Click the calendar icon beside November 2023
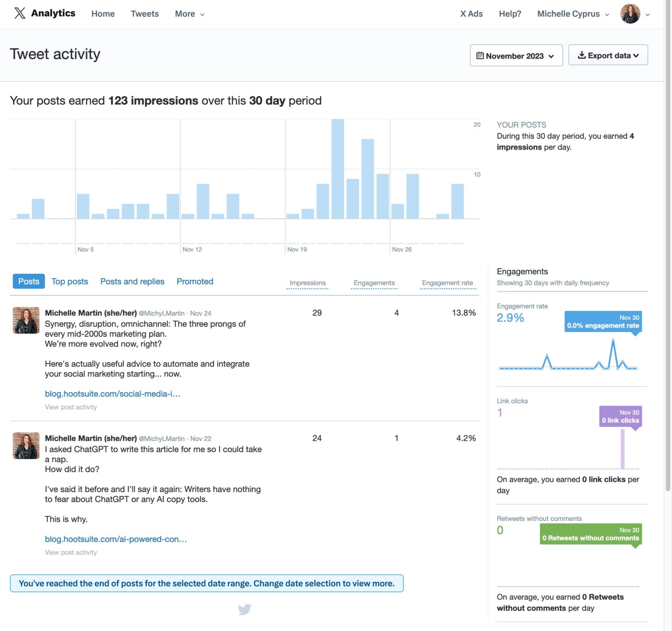Image resolution: width=672 pixels, height=631 pixels. [x=480, y=56]
